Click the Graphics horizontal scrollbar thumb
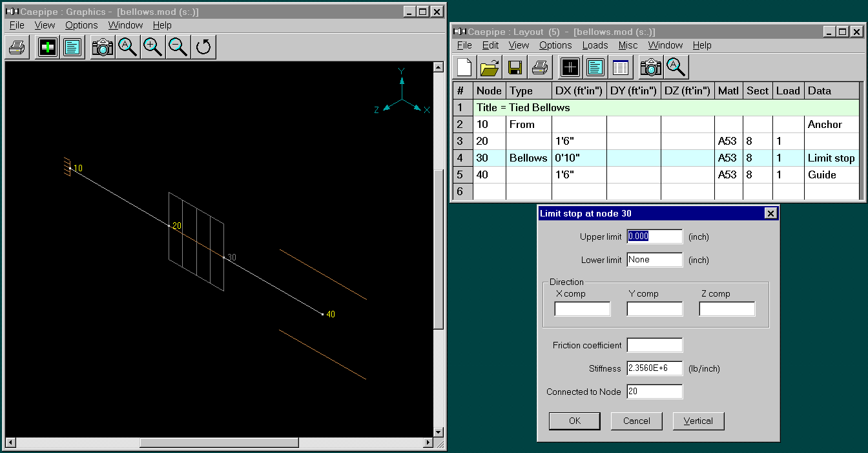 click(219, 443)
